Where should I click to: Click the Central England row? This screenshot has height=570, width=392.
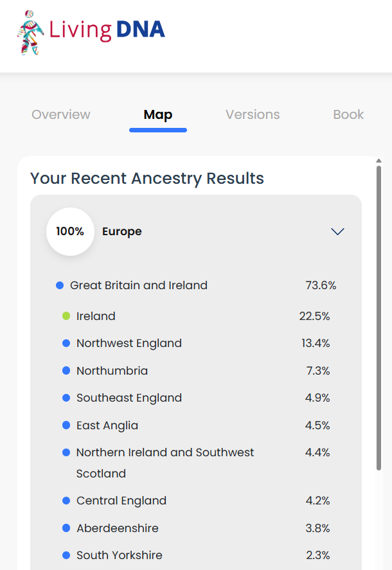196,501
